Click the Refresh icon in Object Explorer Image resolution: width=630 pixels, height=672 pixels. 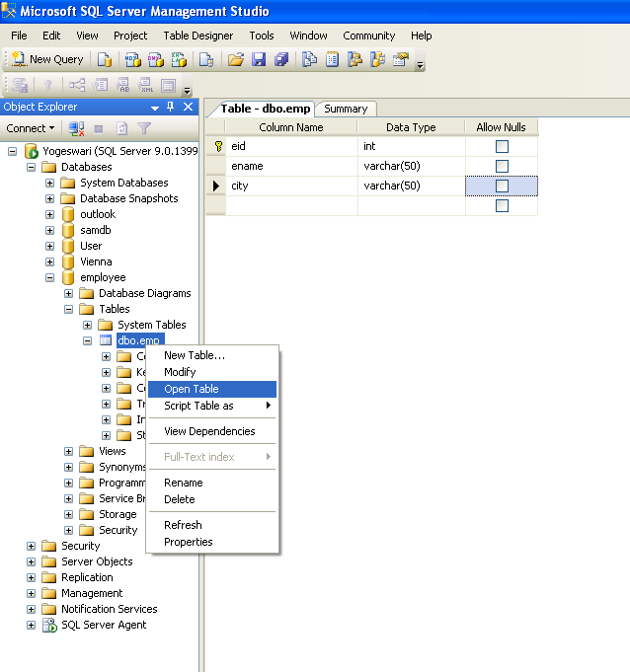(121, 128)
